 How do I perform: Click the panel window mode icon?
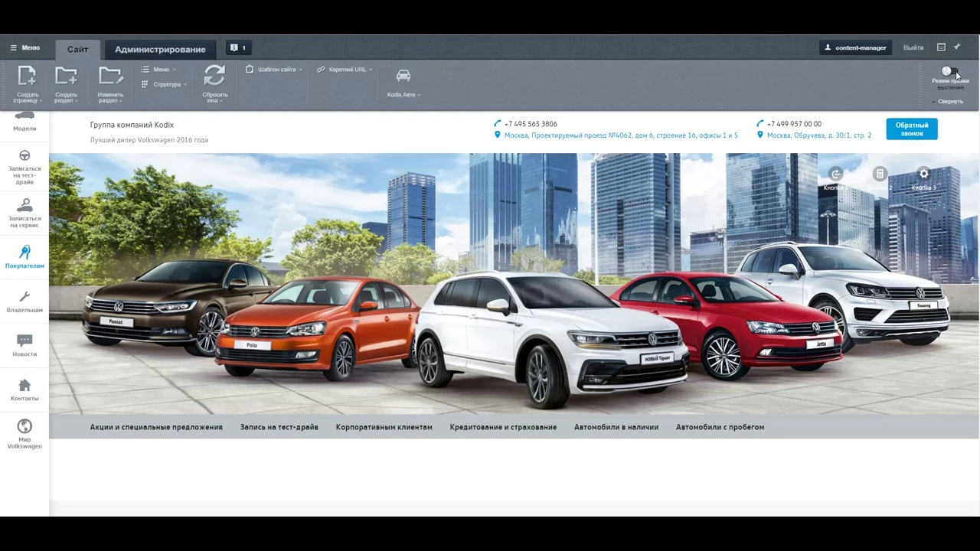(x=941, y=47)
